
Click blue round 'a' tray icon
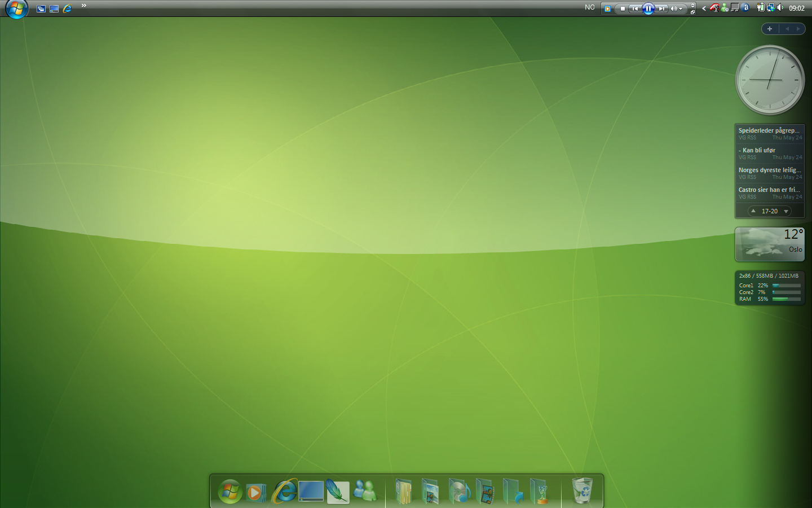pyautogui.click(x=745, y=7)
